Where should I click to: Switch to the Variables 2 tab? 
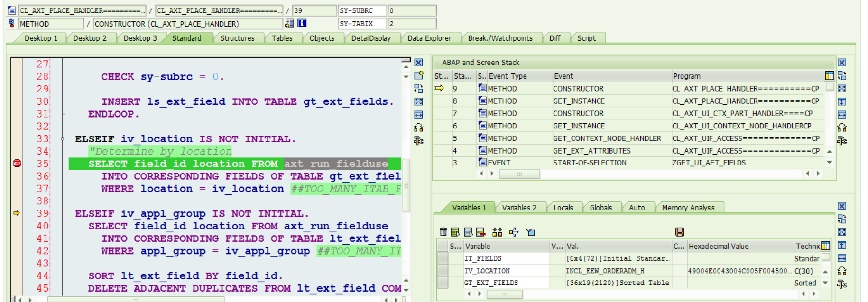coord(519,208)
